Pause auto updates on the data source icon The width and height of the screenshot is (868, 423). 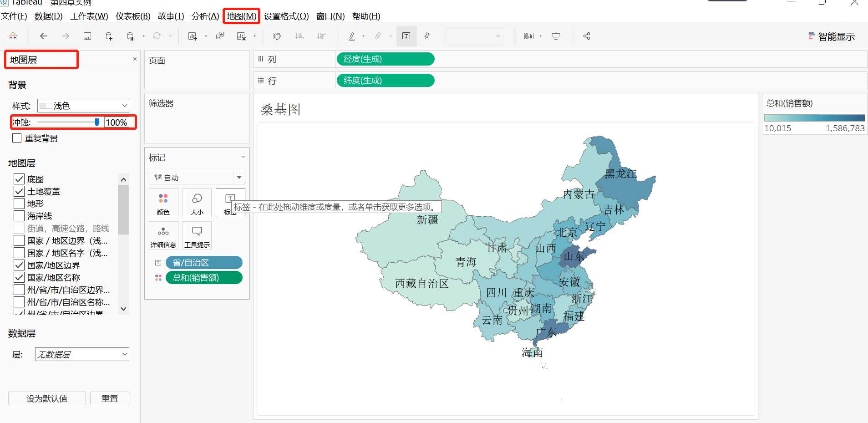coord(130,36)
